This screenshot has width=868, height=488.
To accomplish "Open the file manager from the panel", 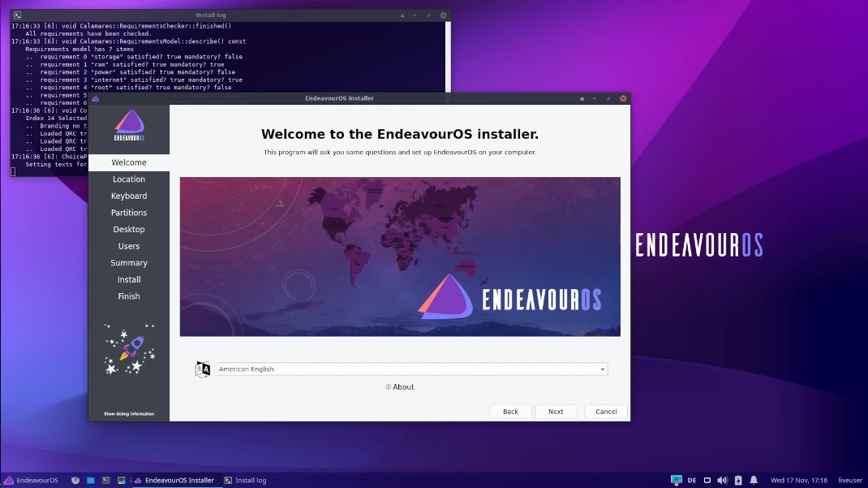I will 91,480.
